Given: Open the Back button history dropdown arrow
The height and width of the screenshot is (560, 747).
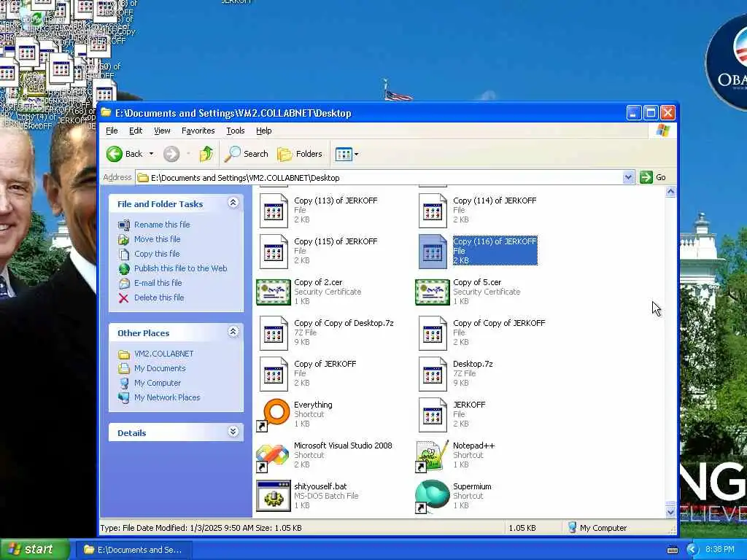Looking at the screenshot, I should (x=152, y=154).
